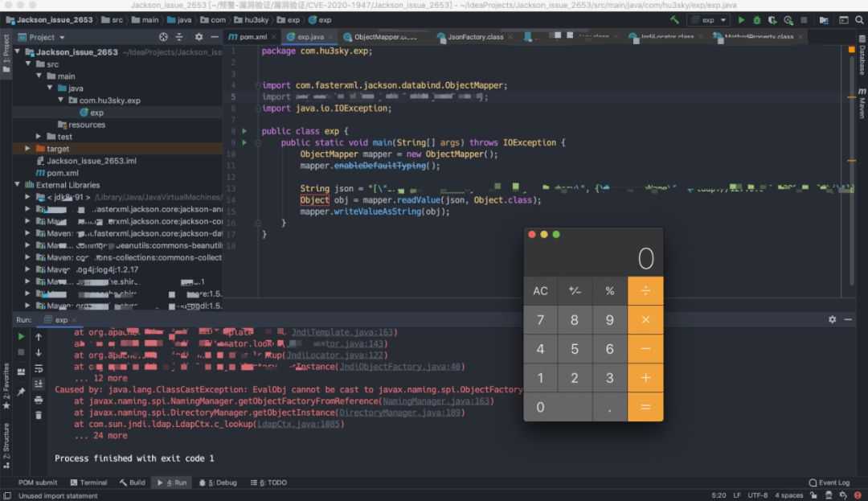Click the locate current file crosshair icon

[164, 37]
